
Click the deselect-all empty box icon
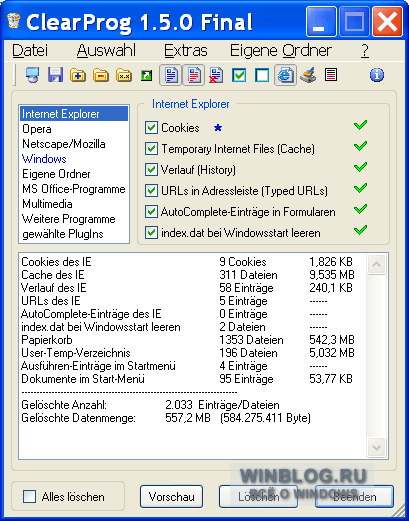click(x=262, y=75)
